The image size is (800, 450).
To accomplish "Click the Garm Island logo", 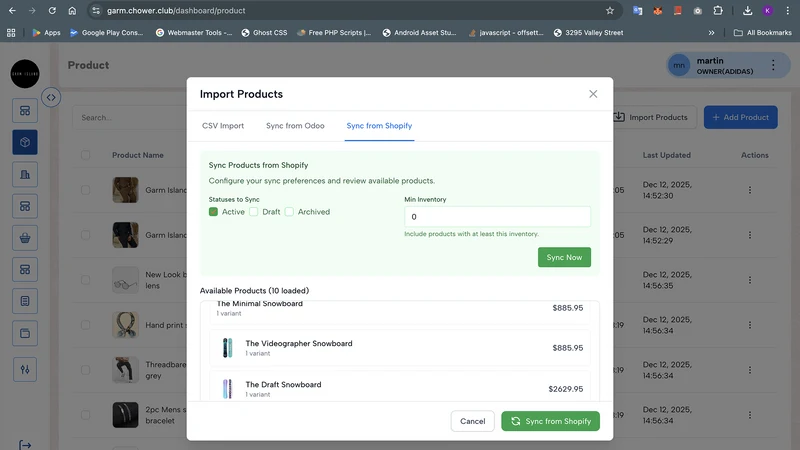I will click(x=25, y=74).
